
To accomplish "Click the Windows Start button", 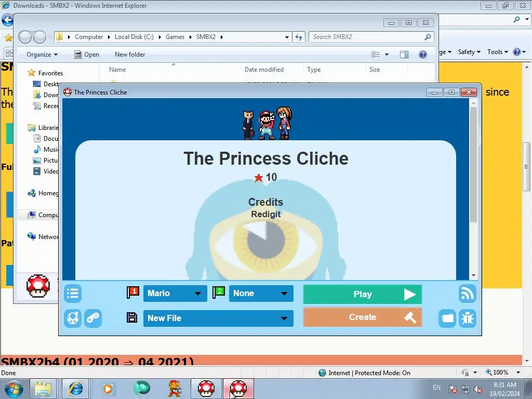I will (x=14, y=389).
